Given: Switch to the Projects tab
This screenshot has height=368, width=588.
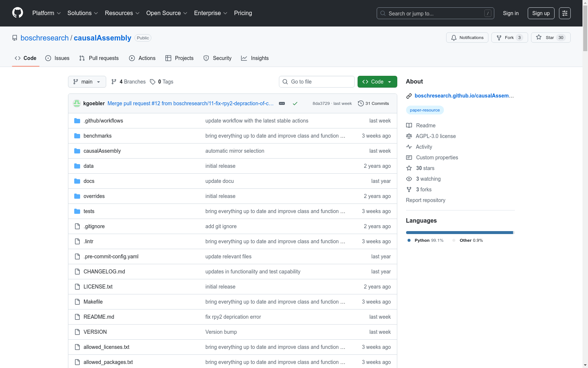Looking at the screenshot, I should (179, 58).
